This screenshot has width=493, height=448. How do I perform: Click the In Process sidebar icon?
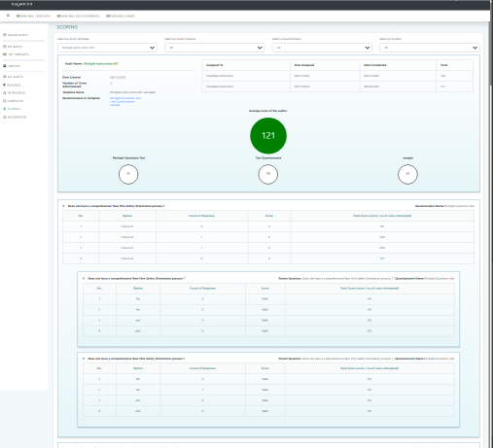[x=5, y=93]
